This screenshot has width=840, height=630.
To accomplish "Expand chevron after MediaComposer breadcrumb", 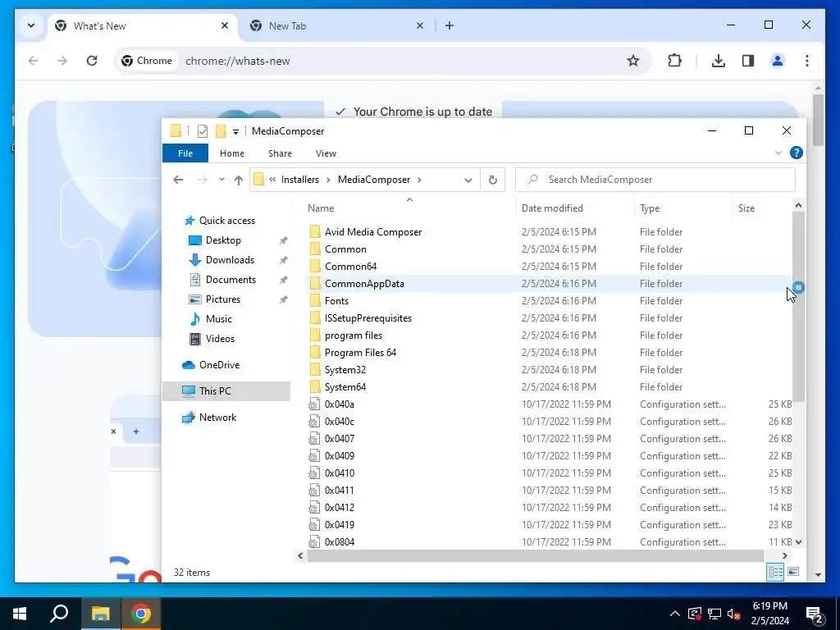I will [419, 180].
